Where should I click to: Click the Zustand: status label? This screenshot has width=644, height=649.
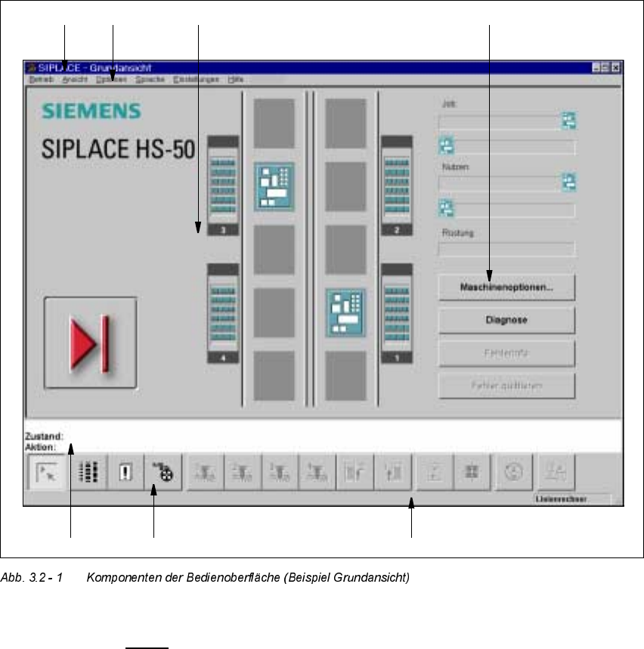pyautogui.click(x=45, y=436)
